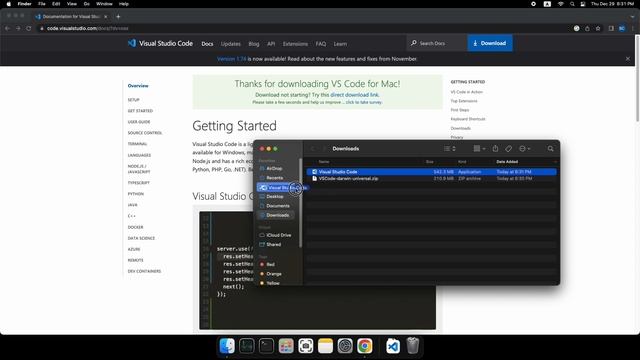Viewport: 640px width, 360px height.
Task: Click Finder search magnifier icon
Action: pyautogui.click(x=550, y=149)
